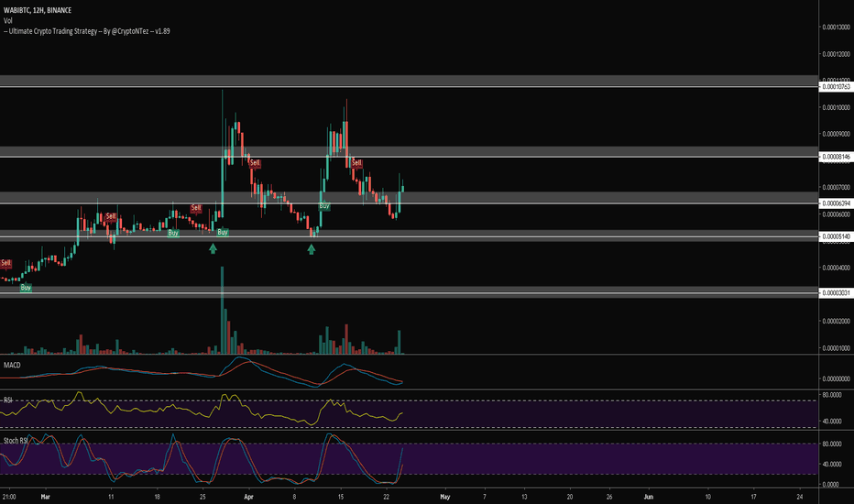Viewport: 854px width, 504px height.
Task: Select date label 15 on time axis
Action: coord(341,497)
